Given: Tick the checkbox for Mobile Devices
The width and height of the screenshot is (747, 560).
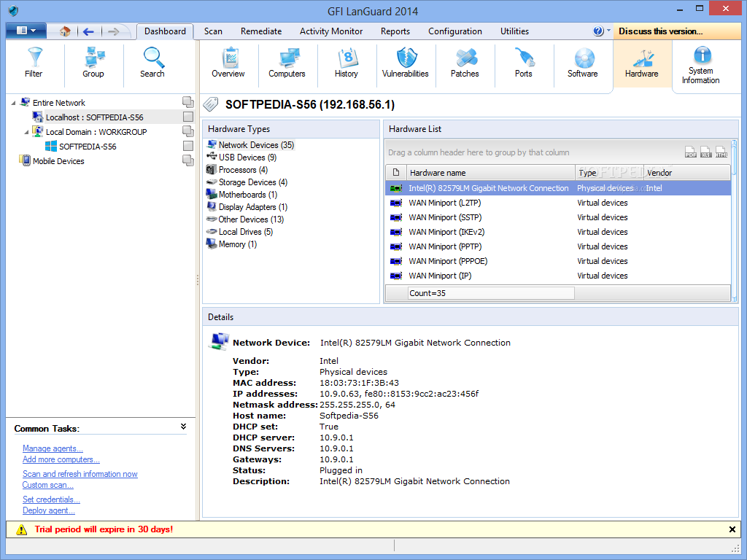Looking at the screenshot, I should tap(187, 160).
